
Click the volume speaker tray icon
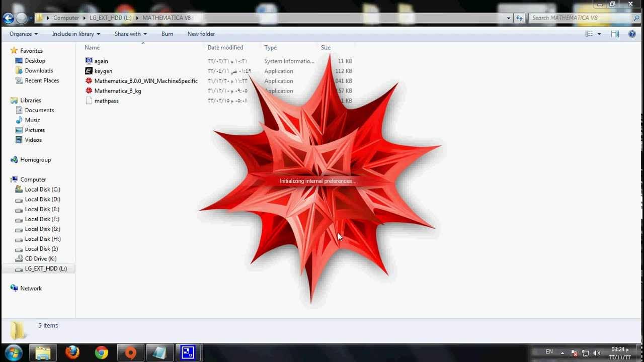tap(597, 353)
